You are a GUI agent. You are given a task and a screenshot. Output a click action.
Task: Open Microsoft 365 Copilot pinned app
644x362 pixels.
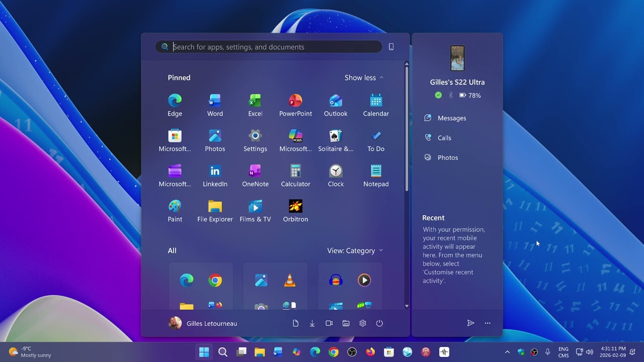coord(295,140)
